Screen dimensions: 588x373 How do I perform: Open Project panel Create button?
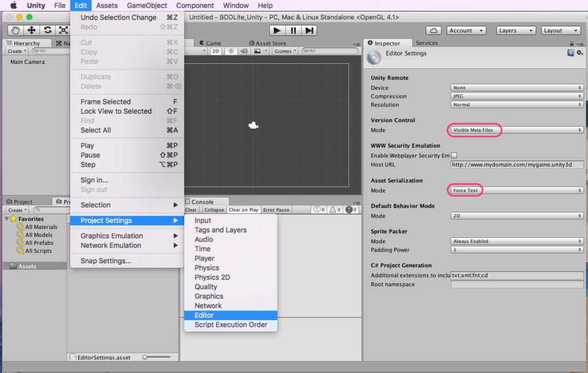pos(17,210)
